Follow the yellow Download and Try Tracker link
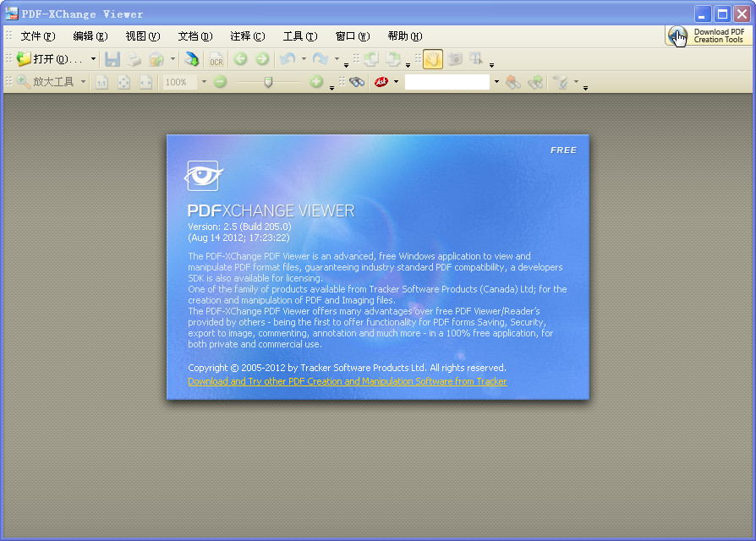This screenshot has width=756, height=541. point(348,381)
